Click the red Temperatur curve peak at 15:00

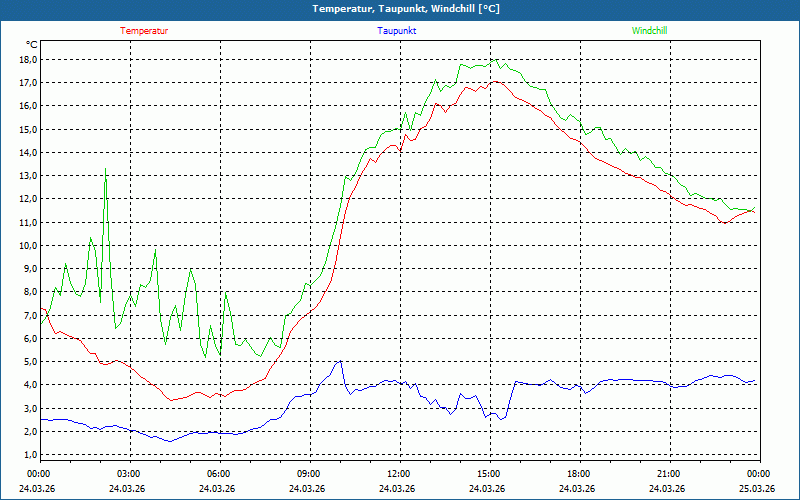pos(492,82)
